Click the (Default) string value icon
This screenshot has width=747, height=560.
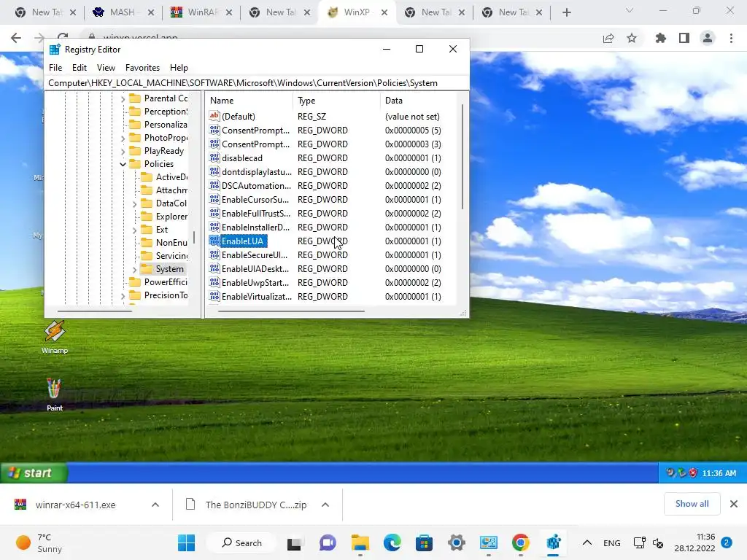tap(214, 116)
